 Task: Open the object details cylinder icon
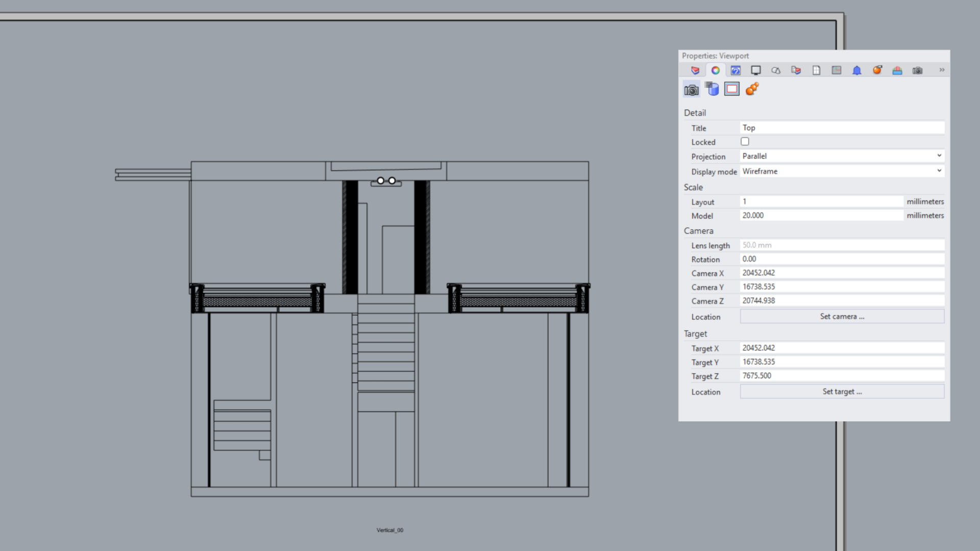712,89
